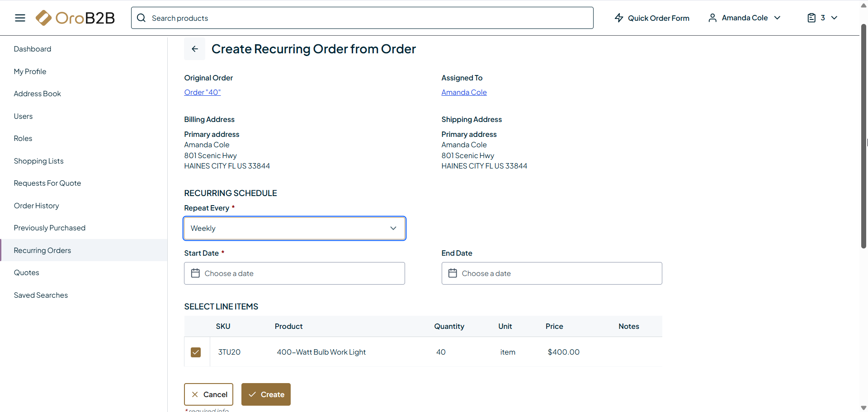
Task: Uncheck the 3TU20 line item checkbox
Action: pos(196,352)
